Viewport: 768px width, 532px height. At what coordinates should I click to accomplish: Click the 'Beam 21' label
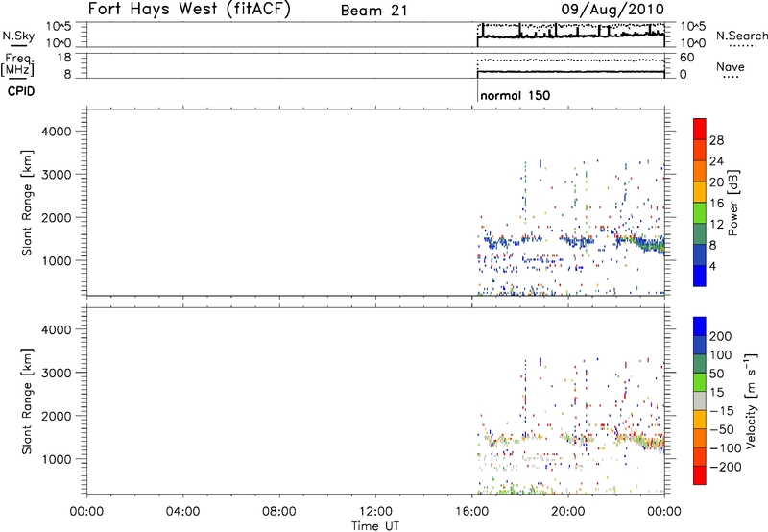pyautogui.click(x=373, y=11)
